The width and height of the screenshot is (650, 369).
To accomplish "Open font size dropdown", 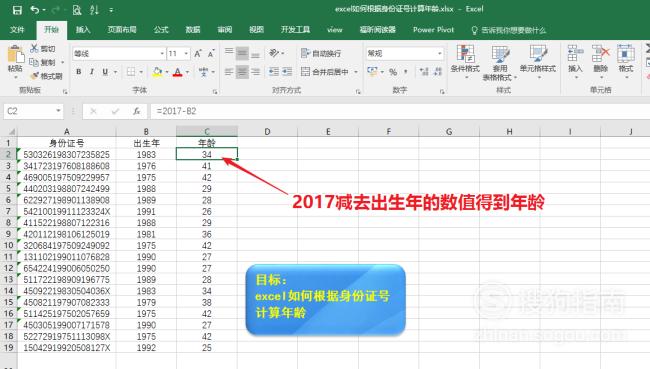I will [186, 53].
